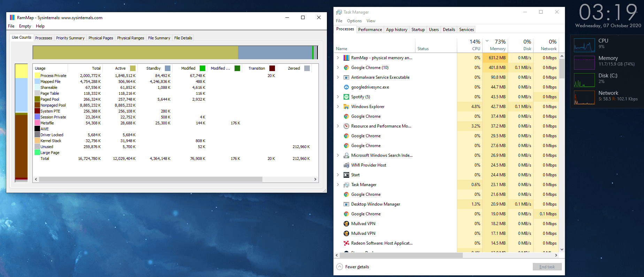
Task: Click the Radeon Software host application icon
Action: pyautogui.click(x=346, y=243)
